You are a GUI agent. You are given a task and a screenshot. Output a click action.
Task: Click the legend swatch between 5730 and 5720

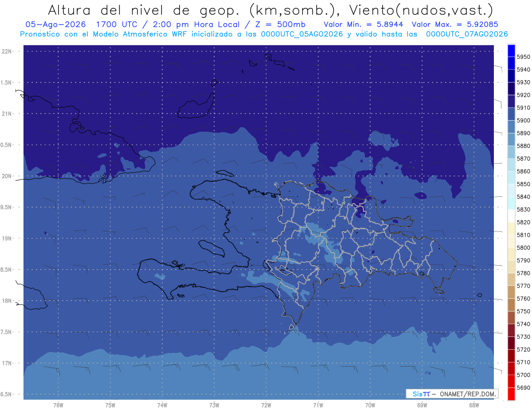click(x=511, y=343)
